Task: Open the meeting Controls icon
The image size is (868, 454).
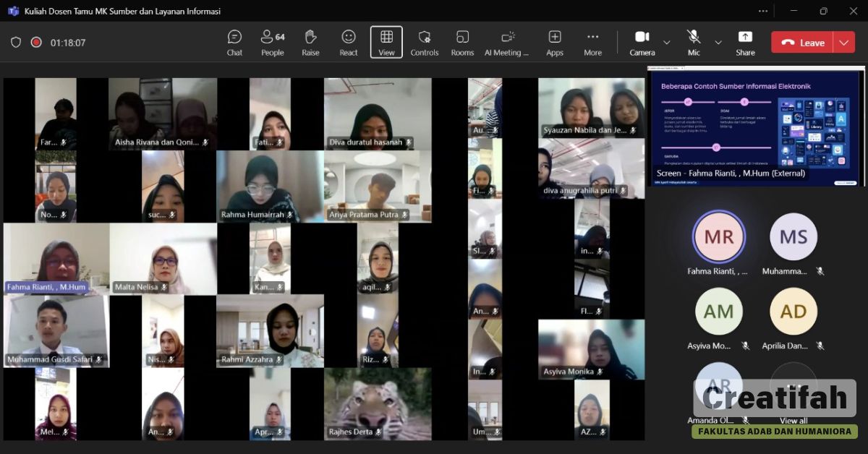Action: click(x=425, y=42)
